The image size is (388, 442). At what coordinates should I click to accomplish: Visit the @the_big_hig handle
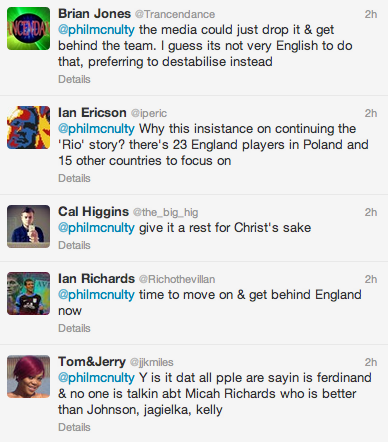(x=166, y=212)
